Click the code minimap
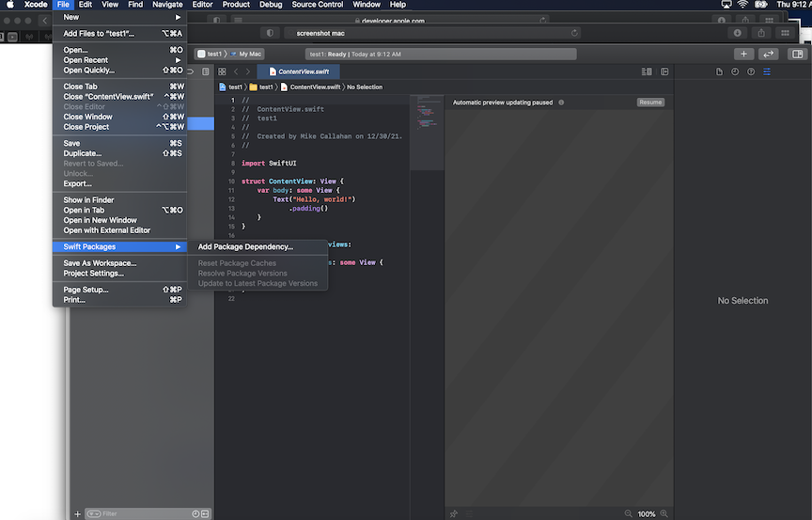The width and height of the screenshot is (812, 520). point(427,132)
